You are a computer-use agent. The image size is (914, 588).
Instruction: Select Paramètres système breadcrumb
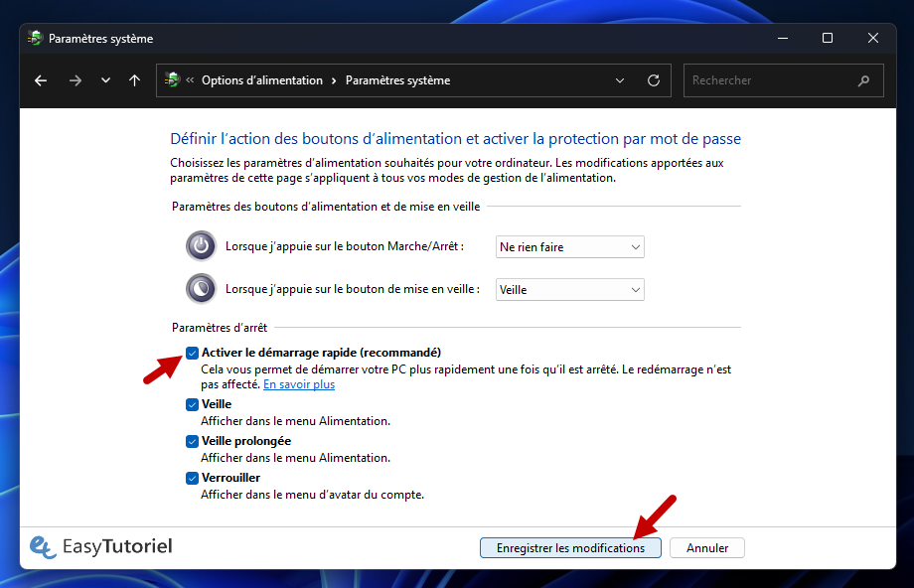(x=397, y=80)
